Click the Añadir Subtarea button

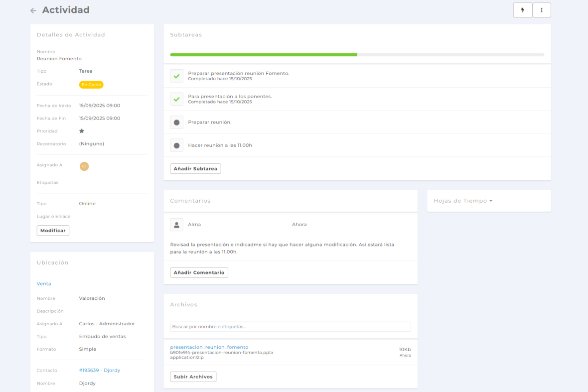[195, 169]
